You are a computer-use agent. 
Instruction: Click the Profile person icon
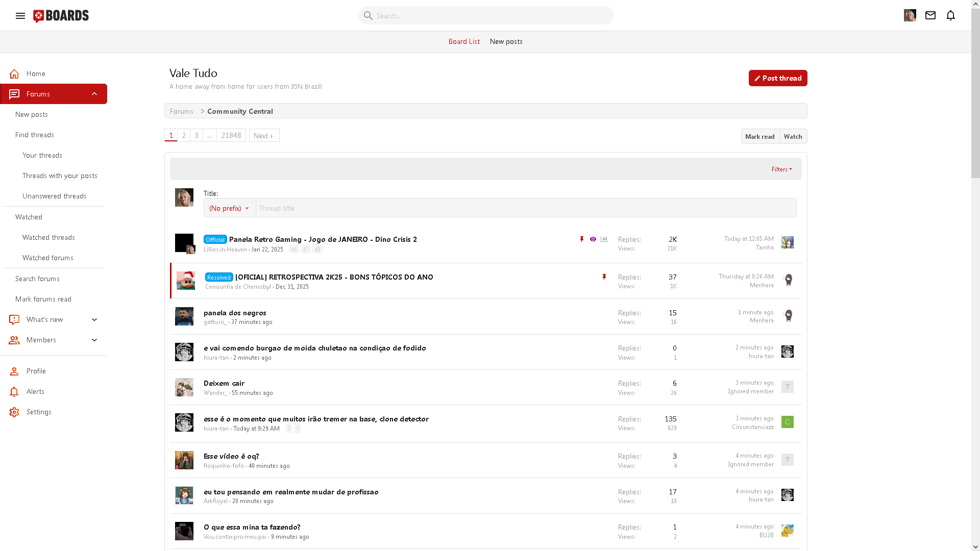[14, 371]
